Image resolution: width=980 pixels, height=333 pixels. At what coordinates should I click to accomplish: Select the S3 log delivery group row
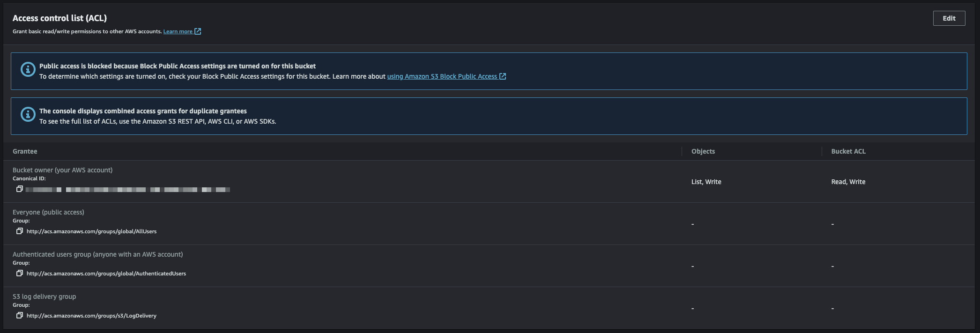click(x=489, y=308)
